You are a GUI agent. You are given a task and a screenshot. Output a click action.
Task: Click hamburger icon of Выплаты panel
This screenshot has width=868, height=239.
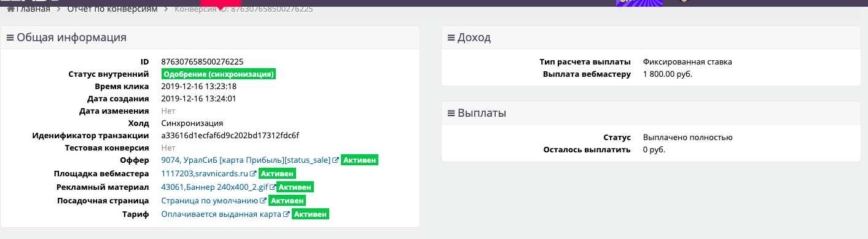point(451,113)
